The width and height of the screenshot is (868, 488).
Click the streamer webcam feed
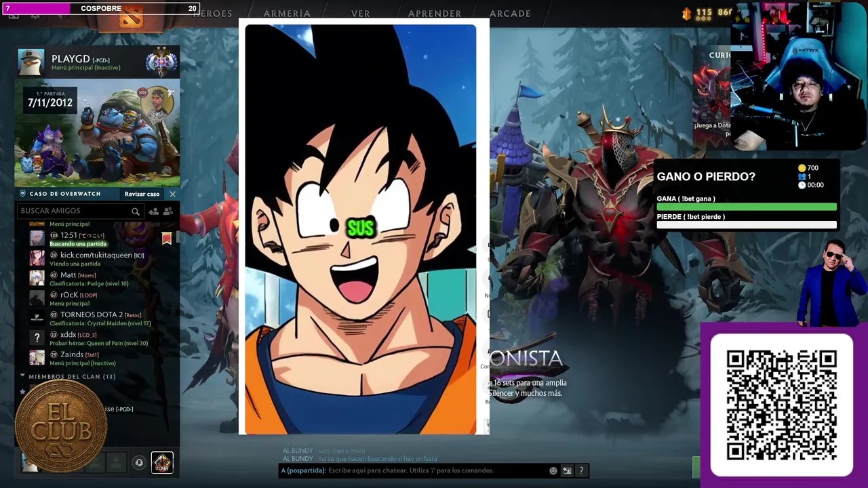coord(799,76)
